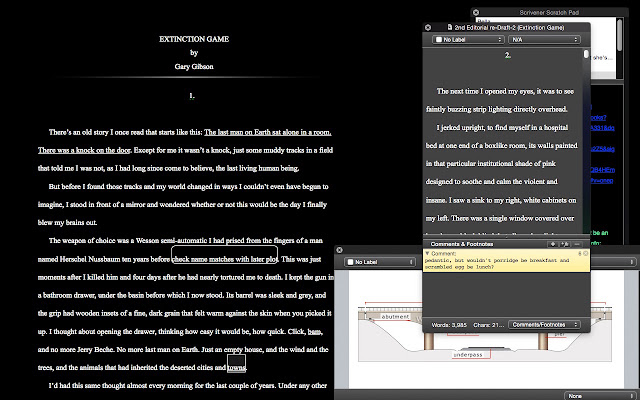This screenshot has height=400, width=640.
Task: Click the 'abutment' label on the bridge diagram
Action: click(x=395, y=317)
